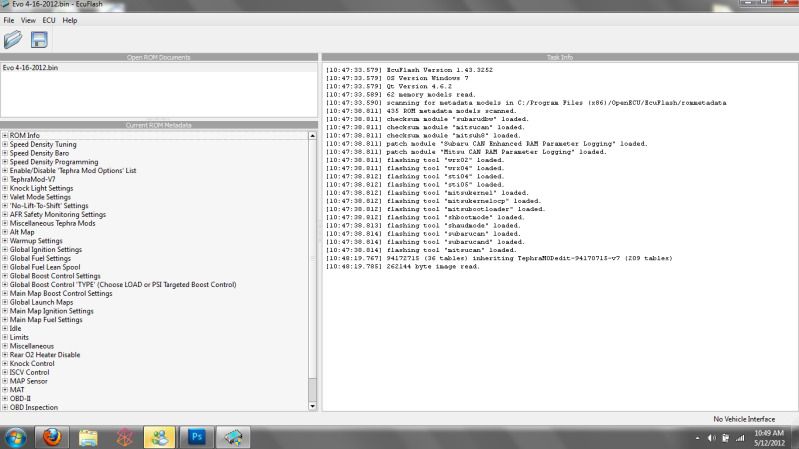Show hidden tray icons arrow

click(698, 438)
